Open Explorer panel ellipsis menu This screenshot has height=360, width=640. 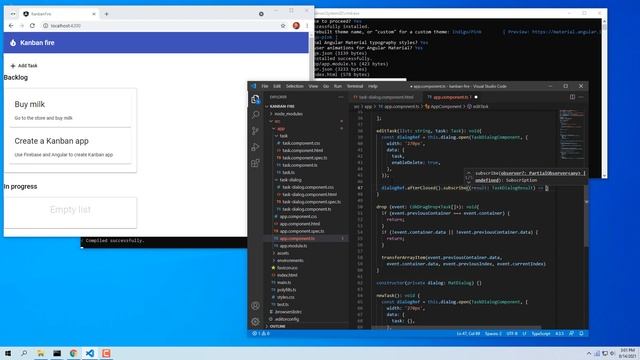[341, 97]
